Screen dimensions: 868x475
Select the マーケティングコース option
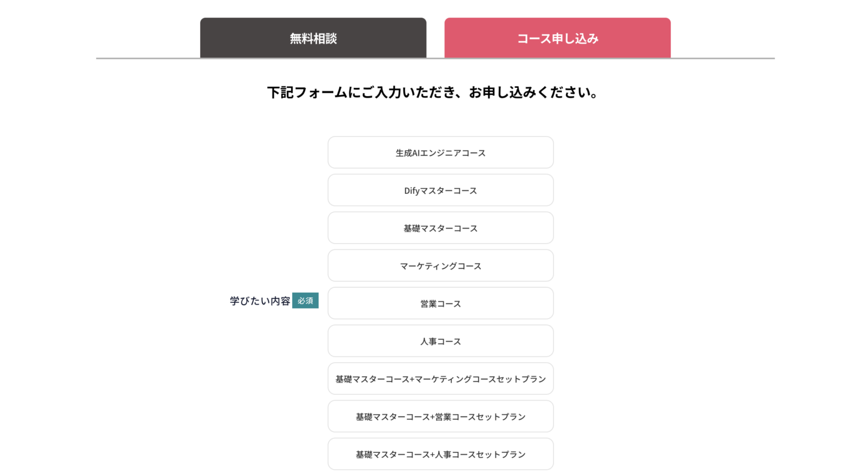[440, 265]
